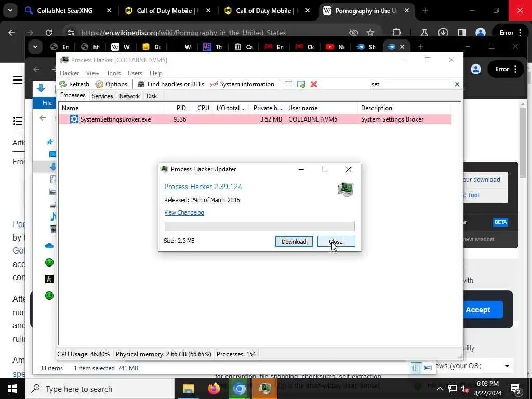Screen dimensions: 532x399
Task: Click the Processes: 154 status entry
Action: coord(236,354)
